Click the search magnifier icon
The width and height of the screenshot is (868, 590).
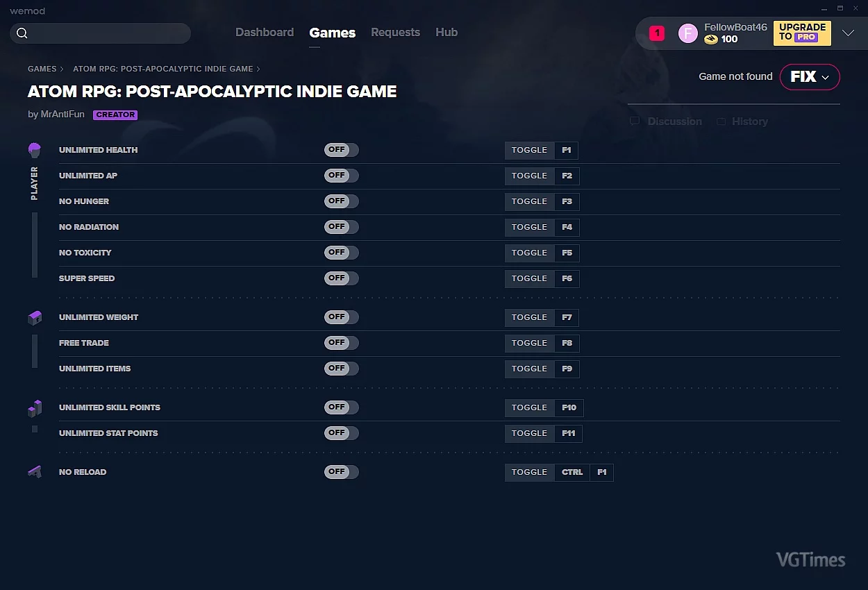(x=22, y=33)
